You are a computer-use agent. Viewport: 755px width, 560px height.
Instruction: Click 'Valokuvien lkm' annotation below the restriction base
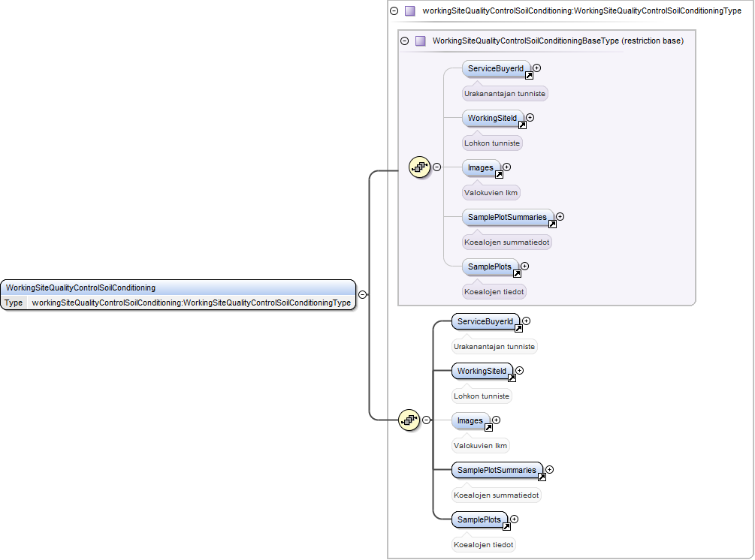coord(481,446)
